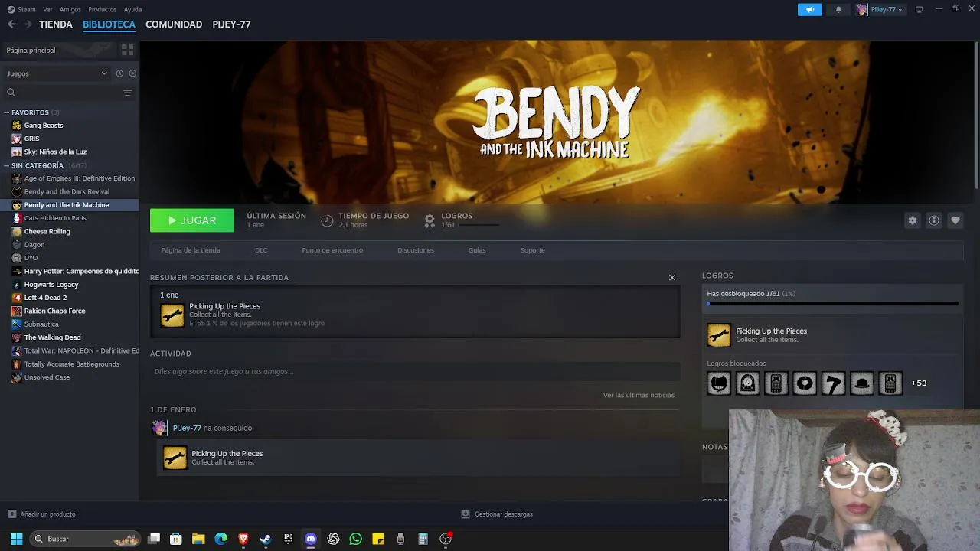Go to the COMUNIDAD tab

coord(174,24)
